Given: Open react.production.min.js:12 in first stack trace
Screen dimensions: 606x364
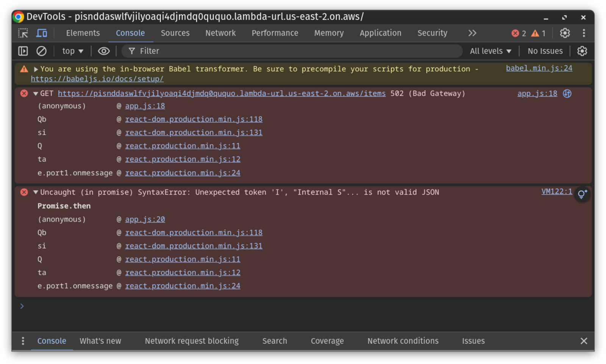Looking at the screenshot, I should [x=183, y=159].
